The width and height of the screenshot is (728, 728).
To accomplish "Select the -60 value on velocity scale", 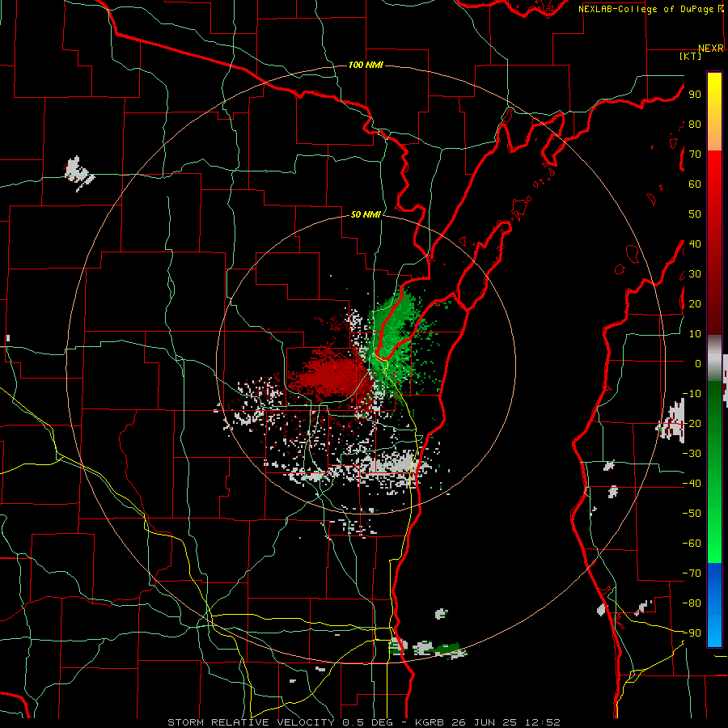I will point(692,544).
